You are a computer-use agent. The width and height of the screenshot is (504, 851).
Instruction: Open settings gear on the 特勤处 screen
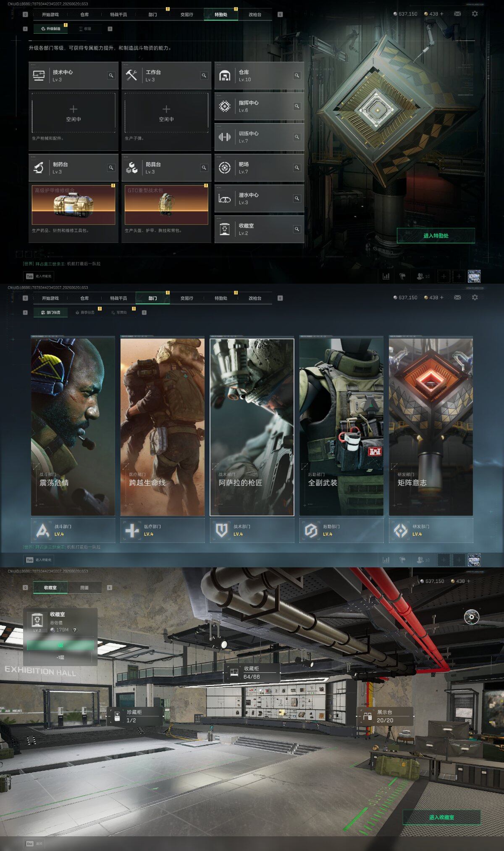coord(475,14)
